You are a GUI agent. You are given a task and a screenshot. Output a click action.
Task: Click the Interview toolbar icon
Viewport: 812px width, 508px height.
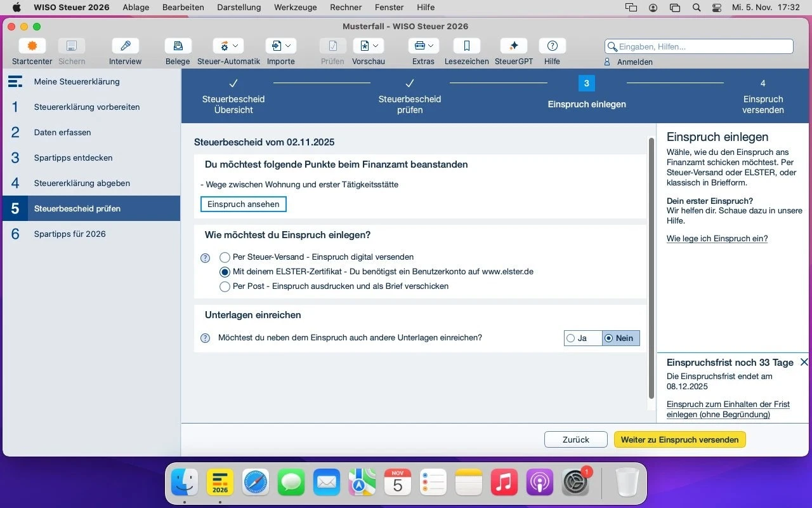(125, 46)
